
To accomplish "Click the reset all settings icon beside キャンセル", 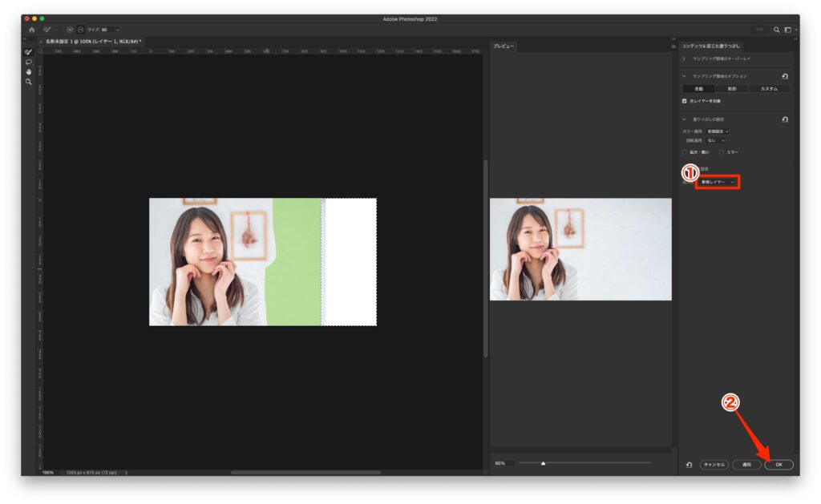I will [x=689, y=465].
